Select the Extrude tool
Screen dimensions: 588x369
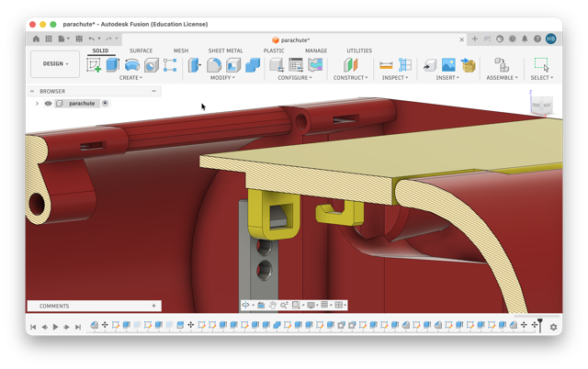pyautogui.click(x=112, y=65)
